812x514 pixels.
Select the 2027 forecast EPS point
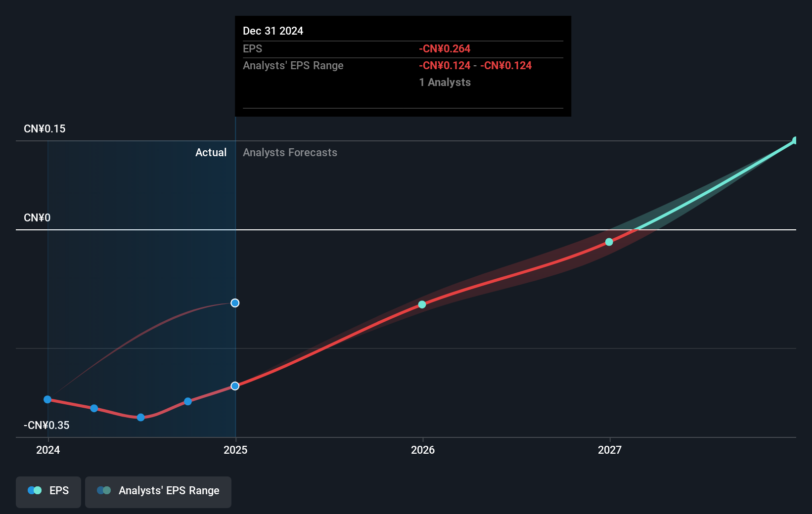coord(609,242)
